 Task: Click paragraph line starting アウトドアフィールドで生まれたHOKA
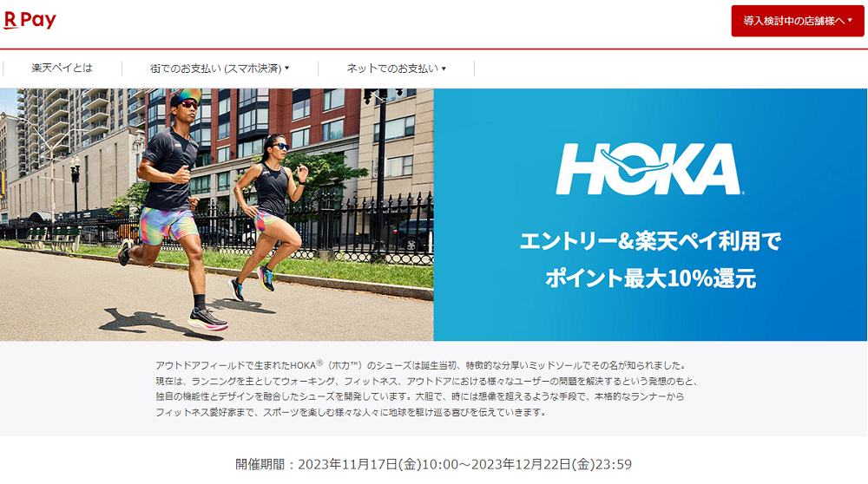(x=421, y=365)
